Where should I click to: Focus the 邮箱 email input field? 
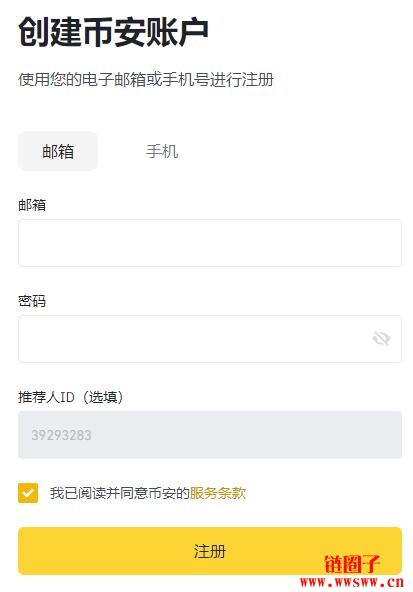[210, 243]
